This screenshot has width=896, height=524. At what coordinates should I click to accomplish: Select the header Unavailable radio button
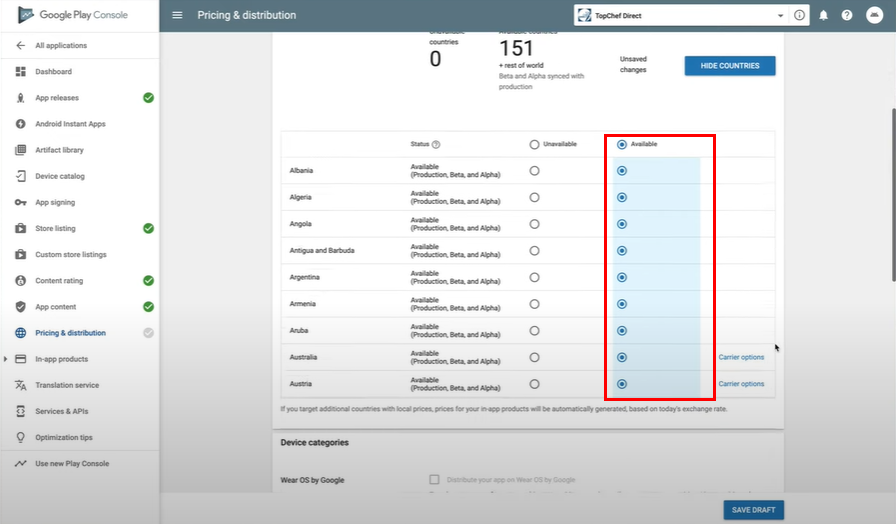[534, 145]
